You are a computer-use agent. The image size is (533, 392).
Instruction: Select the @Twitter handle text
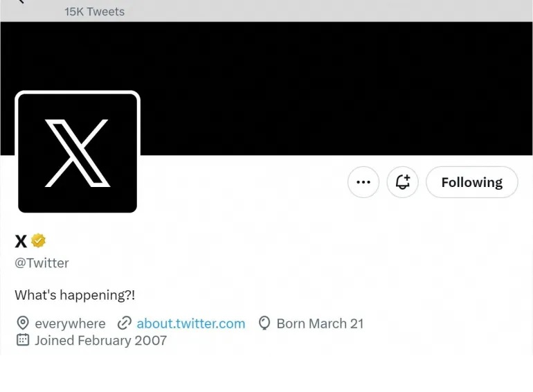click(42, 263)
